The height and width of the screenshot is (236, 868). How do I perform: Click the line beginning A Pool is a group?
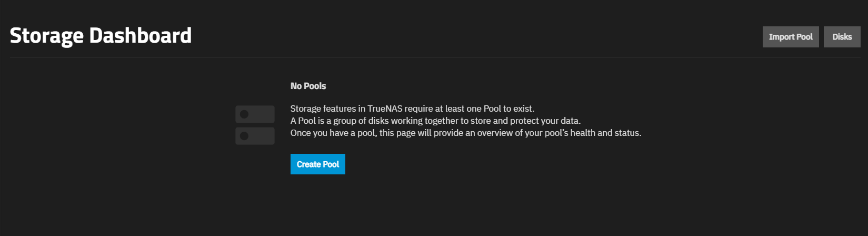(x=435, y=121)
